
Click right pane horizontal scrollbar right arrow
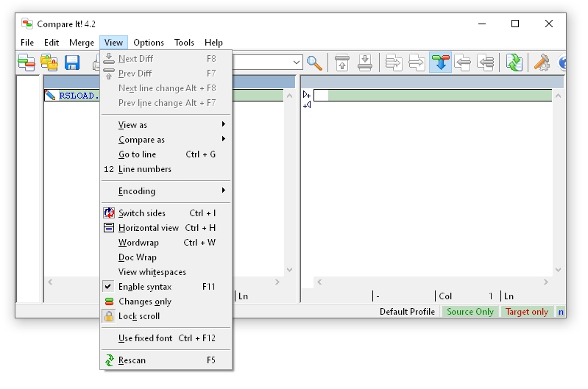545,282
